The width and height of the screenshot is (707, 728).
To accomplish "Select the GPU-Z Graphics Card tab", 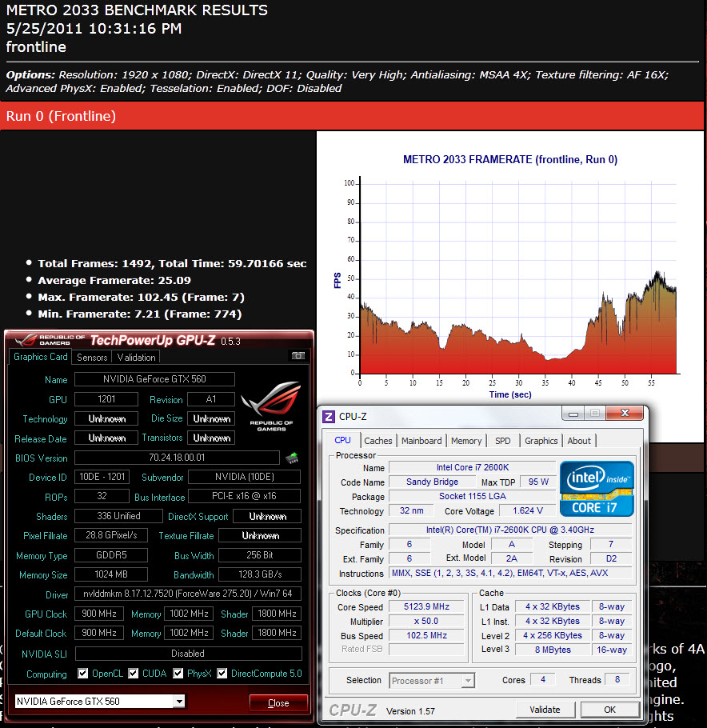I will coord(40,357).
